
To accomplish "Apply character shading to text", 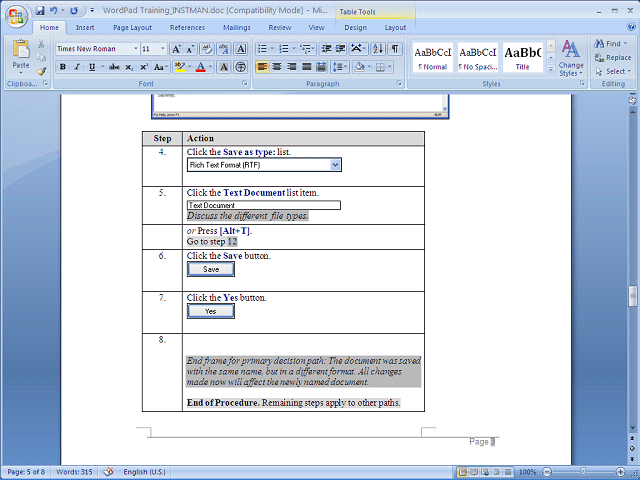I will coord(224,67).
